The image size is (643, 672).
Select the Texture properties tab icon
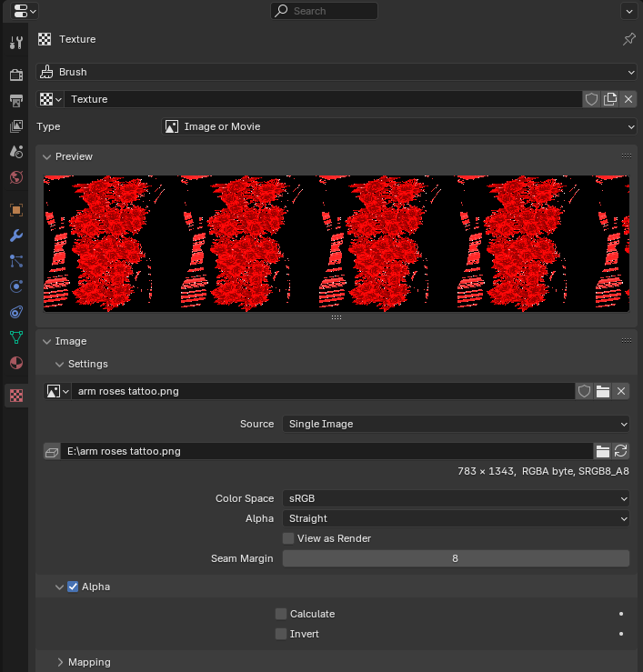click(x=16, y=396)
